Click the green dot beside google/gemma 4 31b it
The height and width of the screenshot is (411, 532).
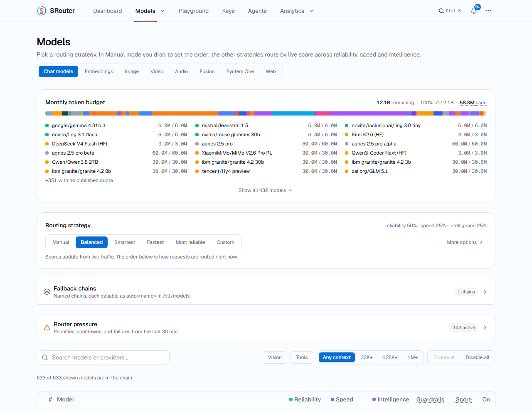47,126
